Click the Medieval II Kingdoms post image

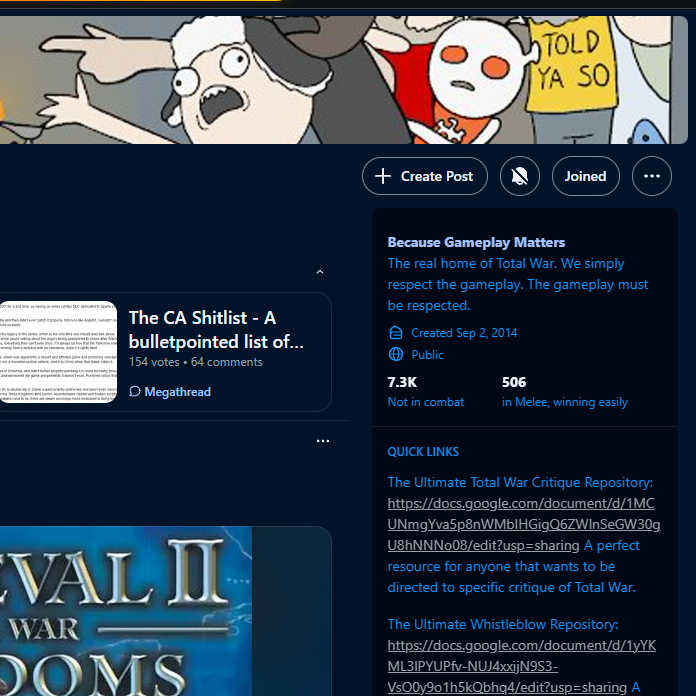point(126,611)
